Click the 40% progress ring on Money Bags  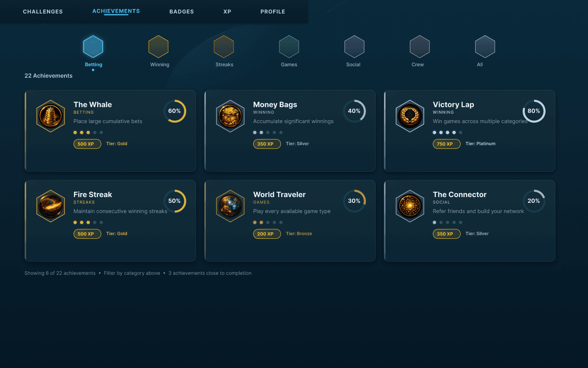(x=354, y=111)
